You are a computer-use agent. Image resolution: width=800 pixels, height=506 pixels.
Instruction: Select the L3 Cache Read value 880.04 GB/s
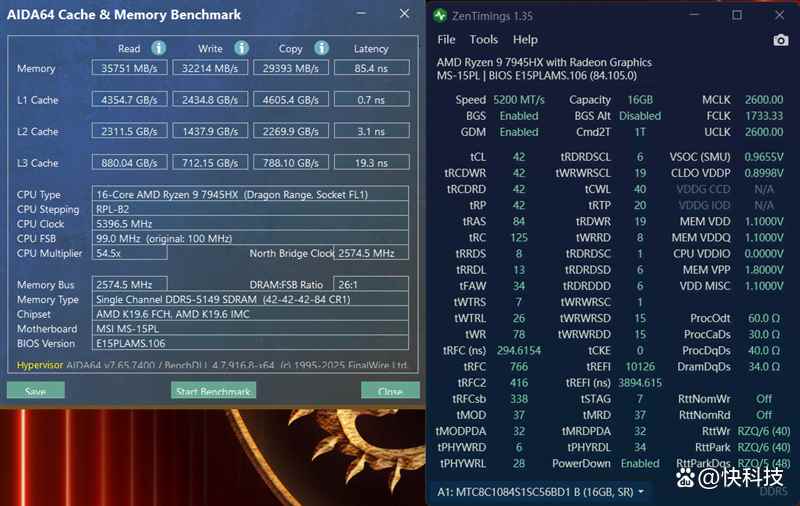tap(130, 163)
